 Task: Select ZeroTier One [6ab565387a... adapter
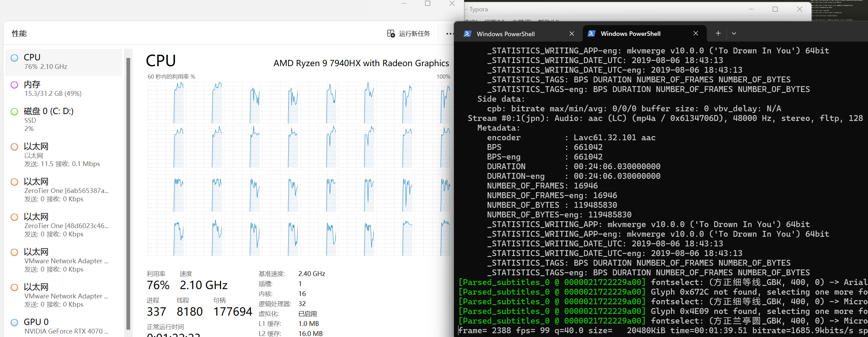[x=64, y=190]
